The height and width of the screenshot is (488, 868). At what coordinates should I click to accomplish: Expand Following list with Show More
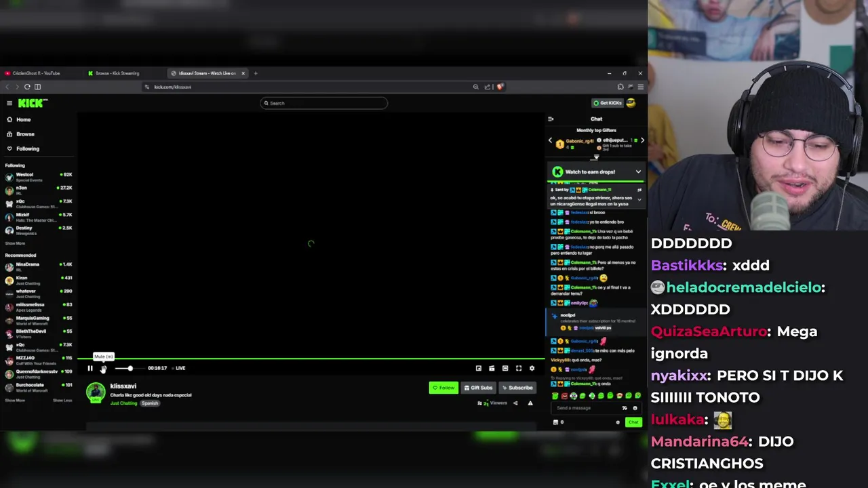pos(15,243)
